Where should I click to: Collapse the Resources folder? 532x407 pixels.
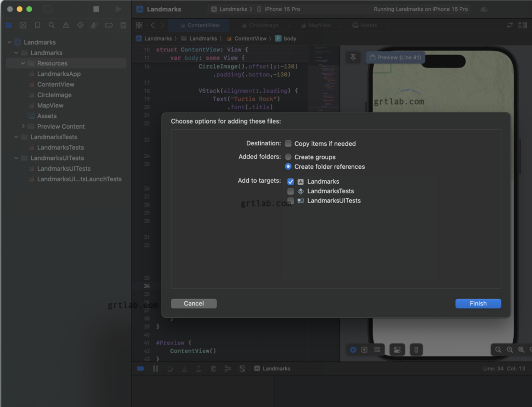(23, 63)
